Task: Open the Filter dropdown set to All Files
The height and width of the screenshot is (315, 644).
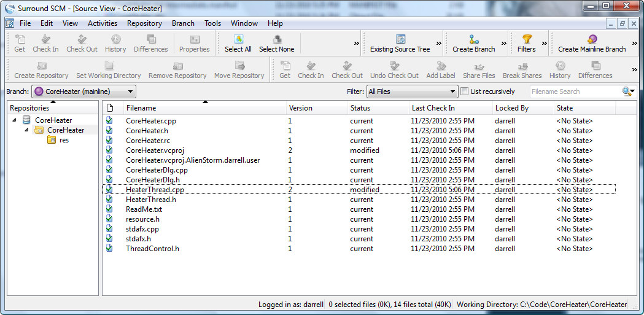Action: tap(412, 91)
